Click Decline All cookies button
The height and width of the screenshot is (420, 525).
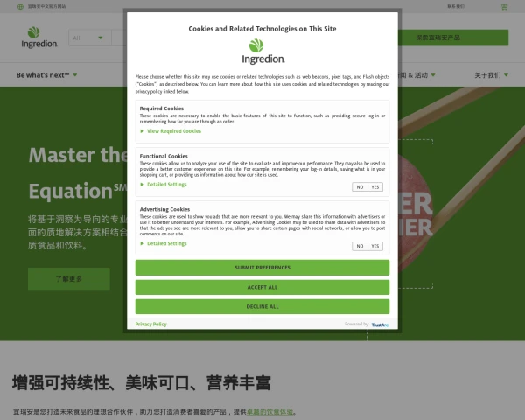tap(262, 306)
